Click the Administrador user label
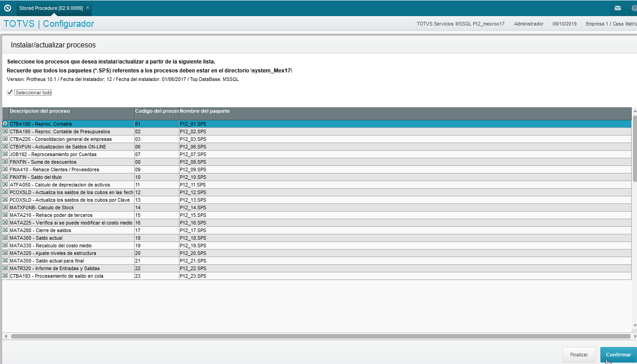Screen dimensions: 637x364 coord(529,24)
